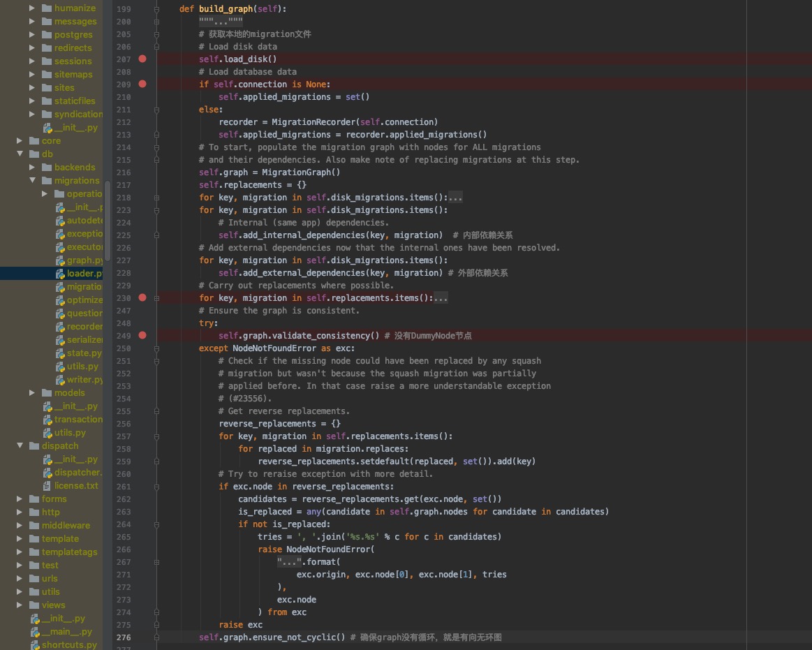The image size is (812, 650).
Task: Click the templatetags folder icon
Action: (x=34, y=552)
